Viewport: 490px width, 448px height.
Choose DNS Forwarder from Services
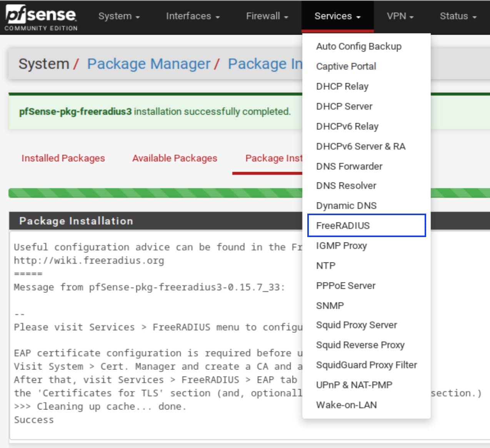tap(366, 166)
